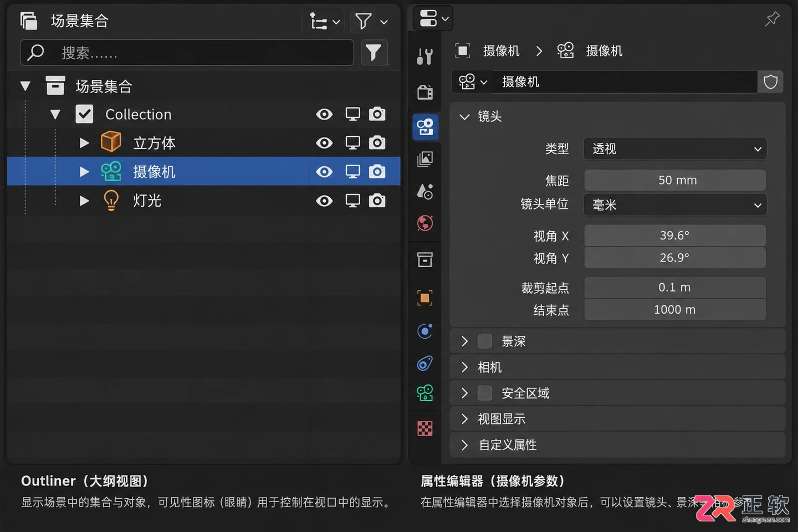Toggle the fake user shield button

tap(770, 82)
